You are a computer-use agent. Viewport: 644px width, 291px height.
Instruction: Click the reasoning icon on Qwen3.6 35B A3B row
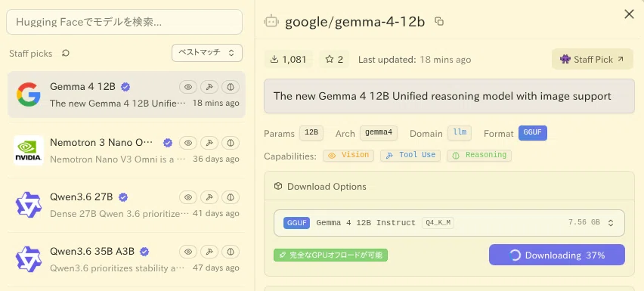coord(231,252)
